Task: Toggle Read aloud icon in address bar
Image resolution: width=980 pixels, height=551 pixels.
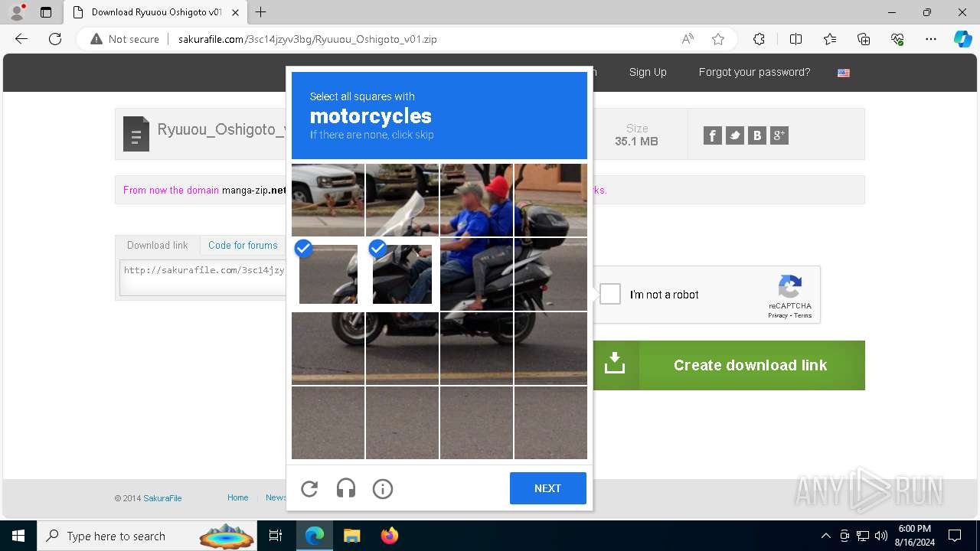Action: click(688, 39)
